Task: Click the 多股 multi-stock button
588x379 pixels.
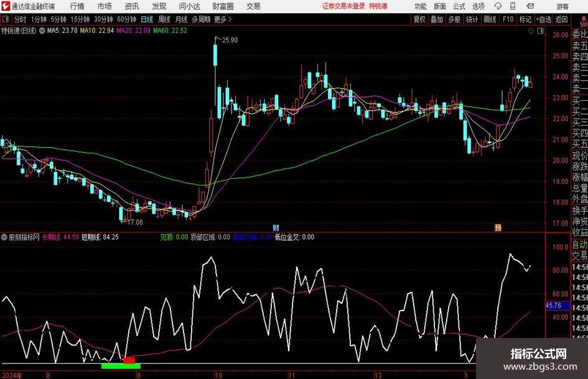Action: 454,19
